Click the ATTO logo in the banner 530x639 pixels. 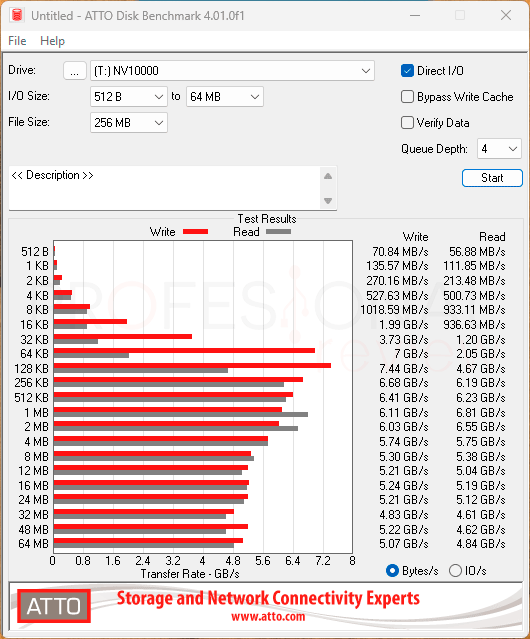[x=54, y=606]
